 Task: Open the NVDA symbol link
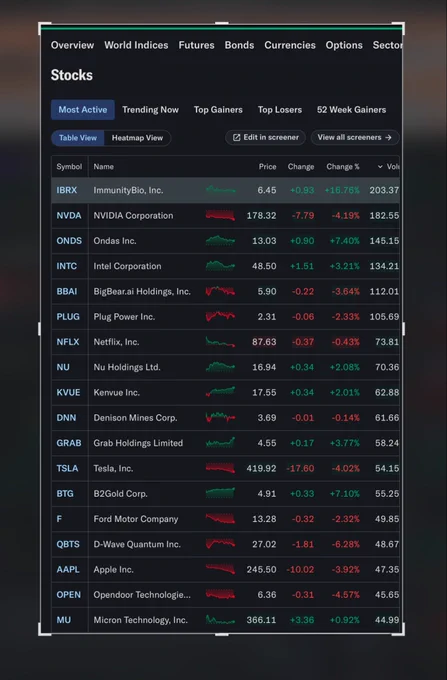click(x=69, y=216)
